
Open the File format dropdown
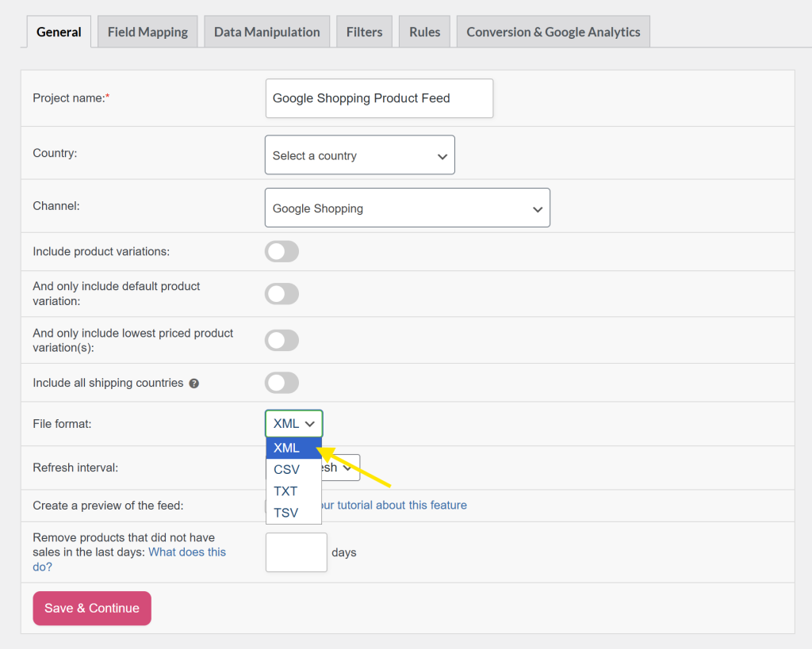tap(293, 423)
